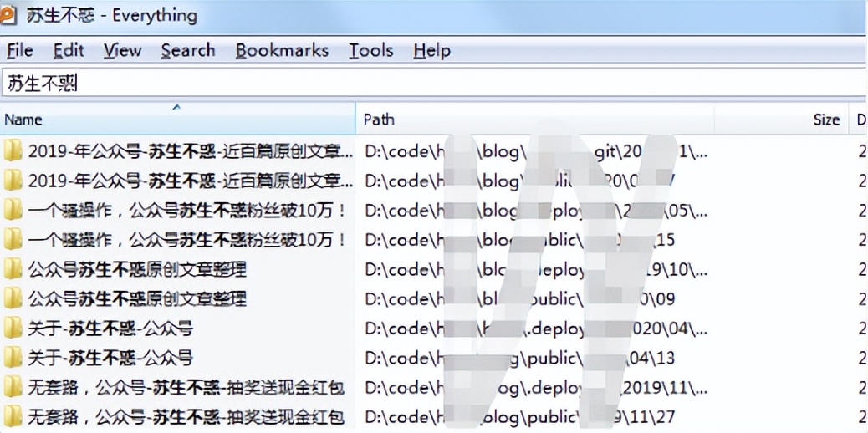Click the path cell containing git\20 in first row
The width and height of the screenshot is (868, 433).
pyautogui.click(x=536, y=150)
